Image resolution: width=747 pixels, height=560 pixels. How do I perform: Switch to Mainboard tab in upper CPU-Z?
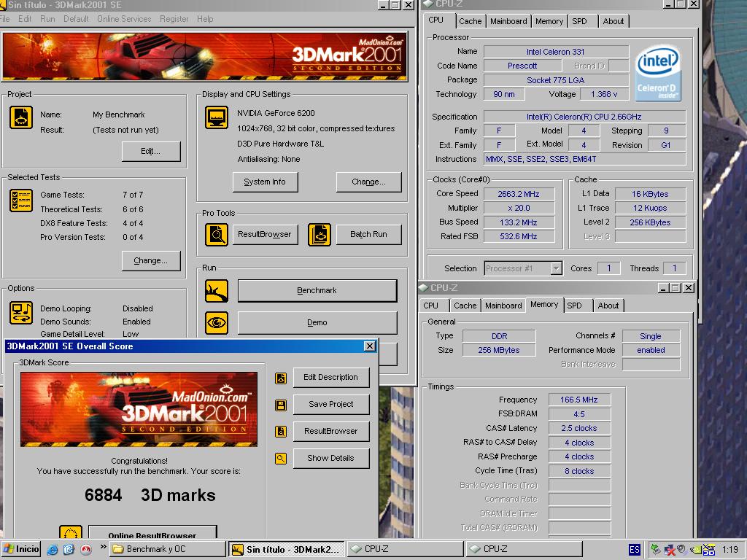pos(508,21)
